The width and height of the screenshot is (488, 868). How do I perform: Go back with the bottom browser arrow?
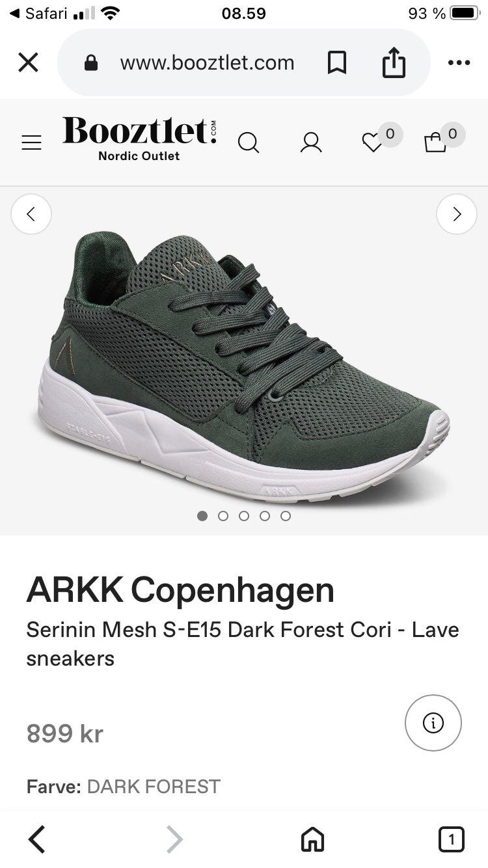click(37, 839)
